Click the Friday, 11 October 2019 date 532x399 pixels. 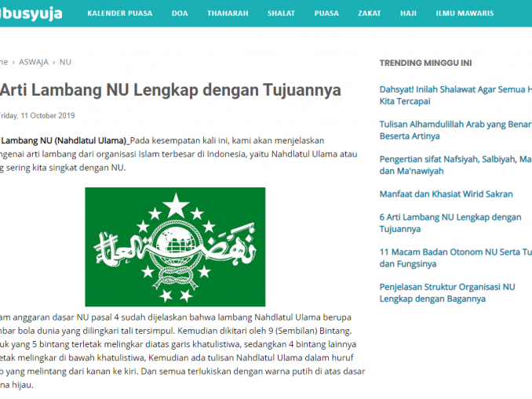click(37, 115)
